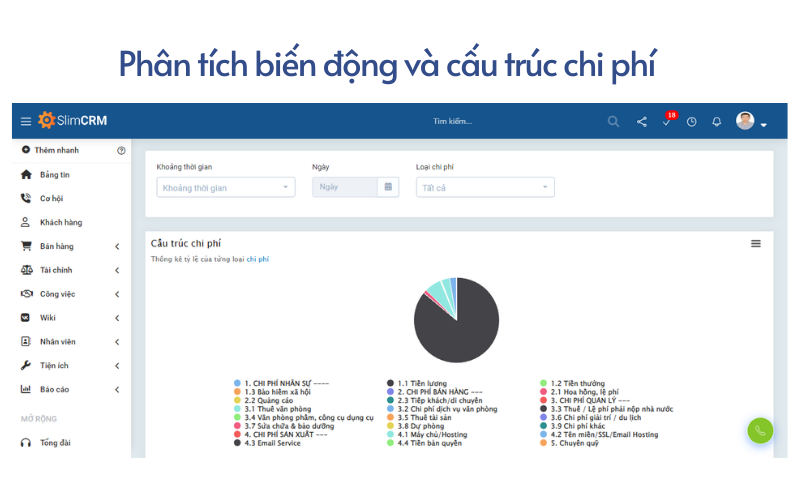Toggle legend 2.2 Quảng cáo
This screenshot has width=800, height=500.
click(263, 401)
